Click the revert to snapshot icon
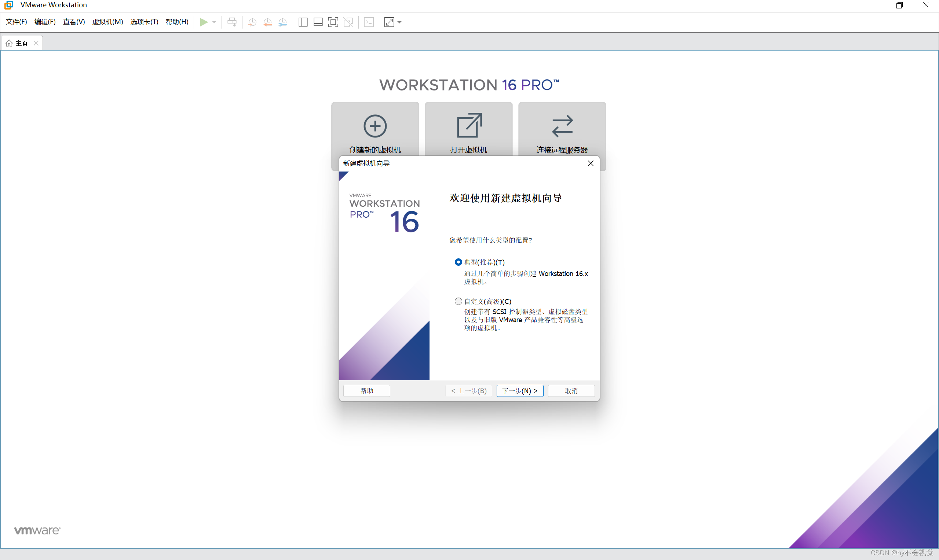This screenshot has height=560, width=939. [267, 22]
